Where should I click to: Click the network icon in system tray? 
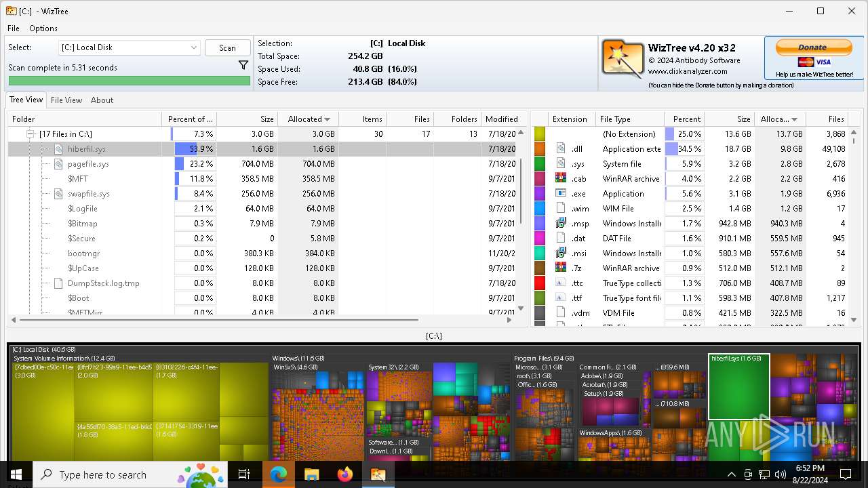[764, 474]
